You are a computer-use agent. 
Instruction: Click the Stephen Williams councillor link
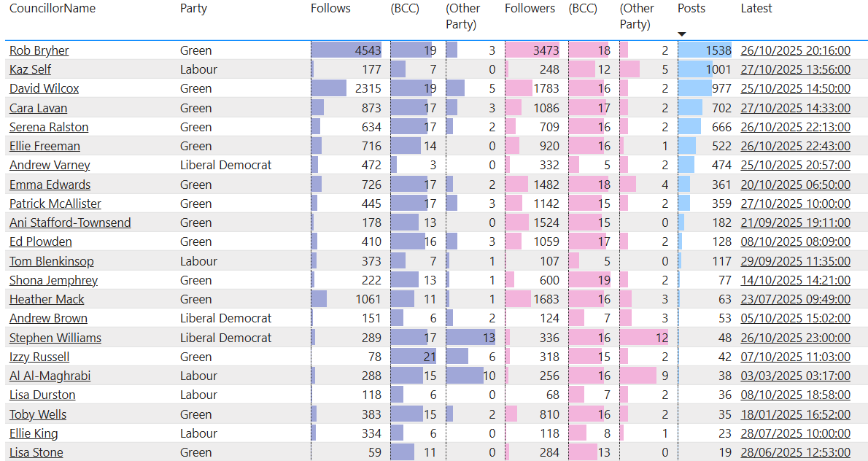click(x=55, y=338)
